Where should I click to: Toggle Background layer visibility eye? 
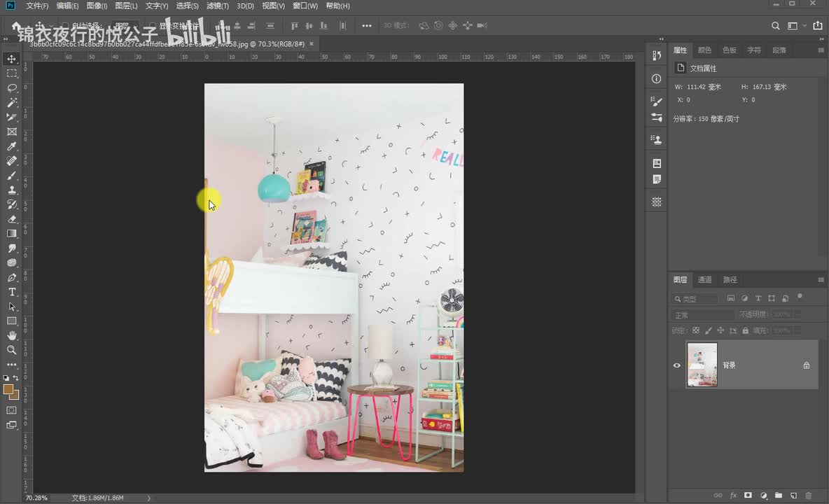pyautogui.click(x=677, y=365)
